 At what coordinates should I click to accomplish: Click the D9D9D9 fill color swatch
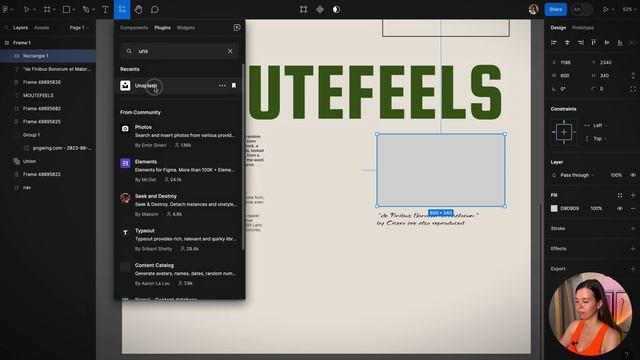554,208
